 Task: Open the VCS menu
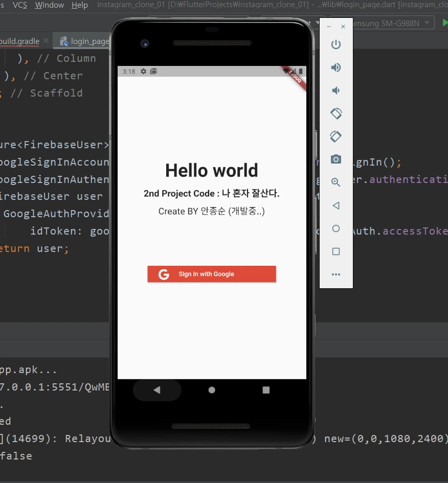pos(20,5)
